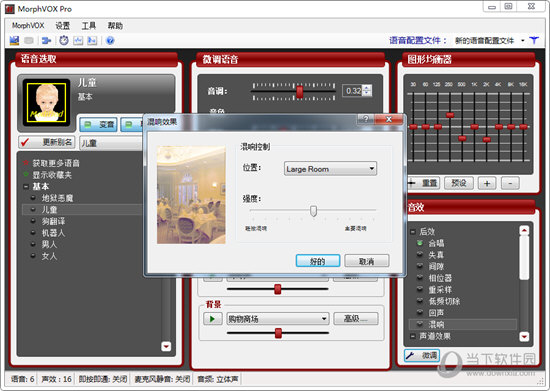Image resolution: width=550 pixels, height=391 pixels.
Task: Click the question mark in 混响效果 dialog title
Action: pos(365,119)
